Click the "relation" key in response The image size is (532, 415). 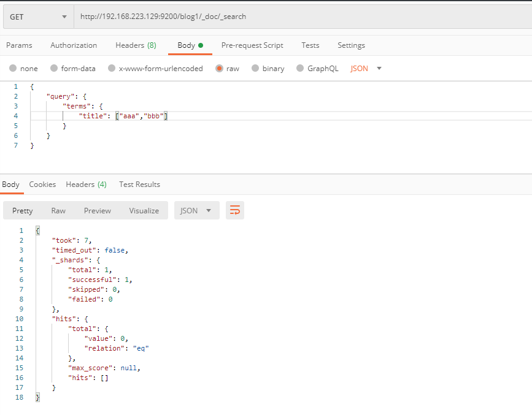point(105,349)
